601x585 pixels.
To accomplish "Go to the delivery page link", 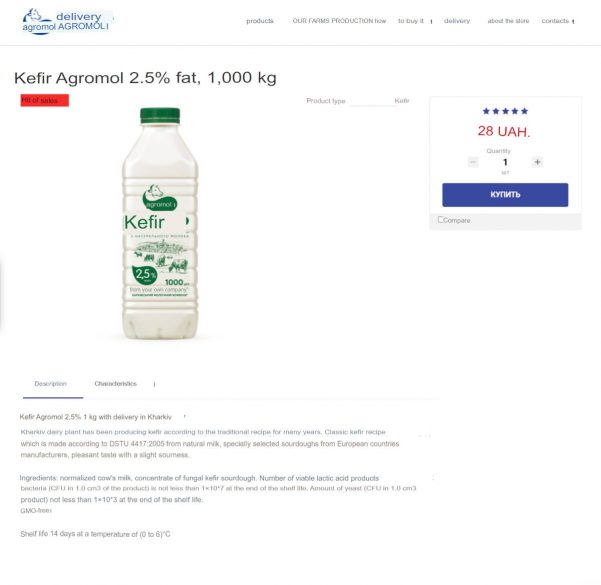I will point(457,21).
